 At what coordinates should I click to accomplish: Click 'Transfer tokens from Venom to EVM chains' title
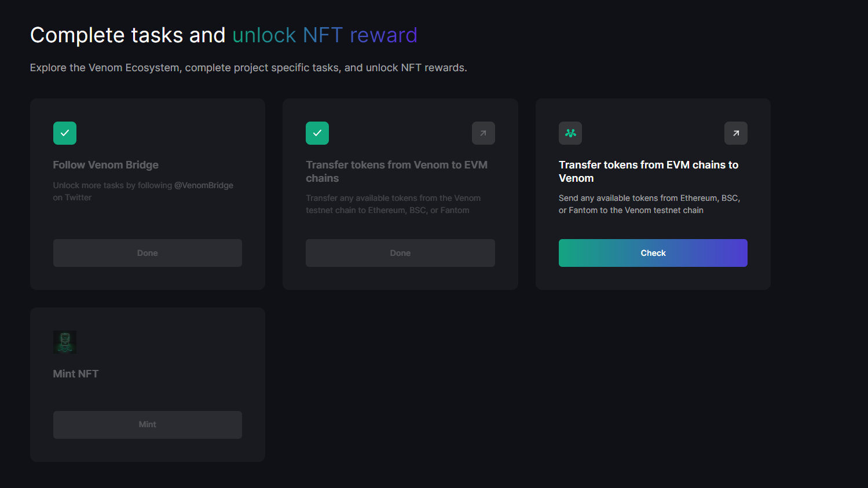click(x=397, y=171)
